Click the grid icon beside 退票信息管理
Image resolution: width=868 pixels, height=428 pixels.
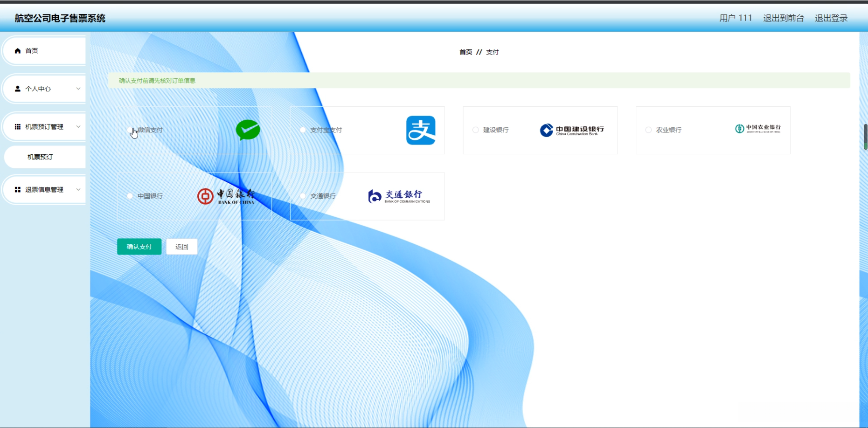pyautogui.click(x=18, y=190)
